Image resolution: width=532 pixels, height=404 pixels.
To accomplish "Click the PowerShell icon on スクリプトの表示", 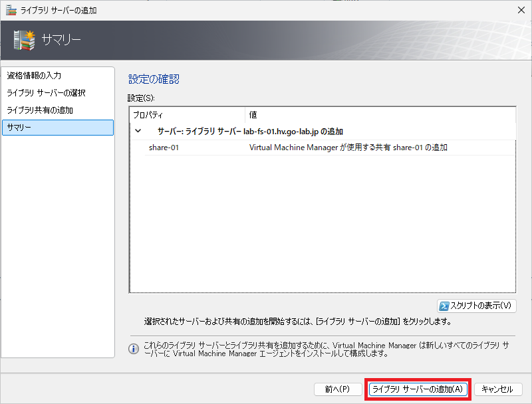I will [444, 306].
